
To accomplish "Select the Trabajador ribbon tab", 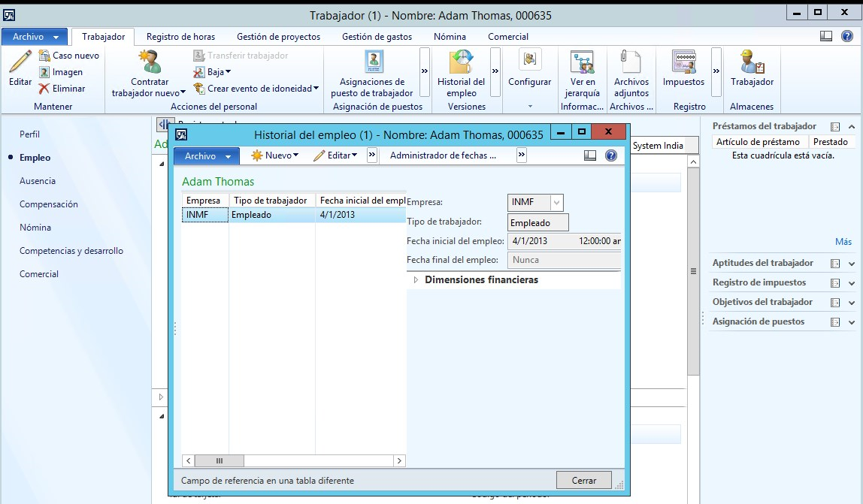I will (104, 37).
